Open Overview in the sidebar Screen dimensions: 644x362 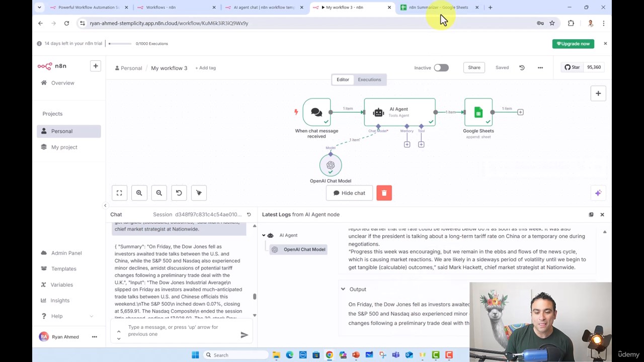[x=69, y=83]
